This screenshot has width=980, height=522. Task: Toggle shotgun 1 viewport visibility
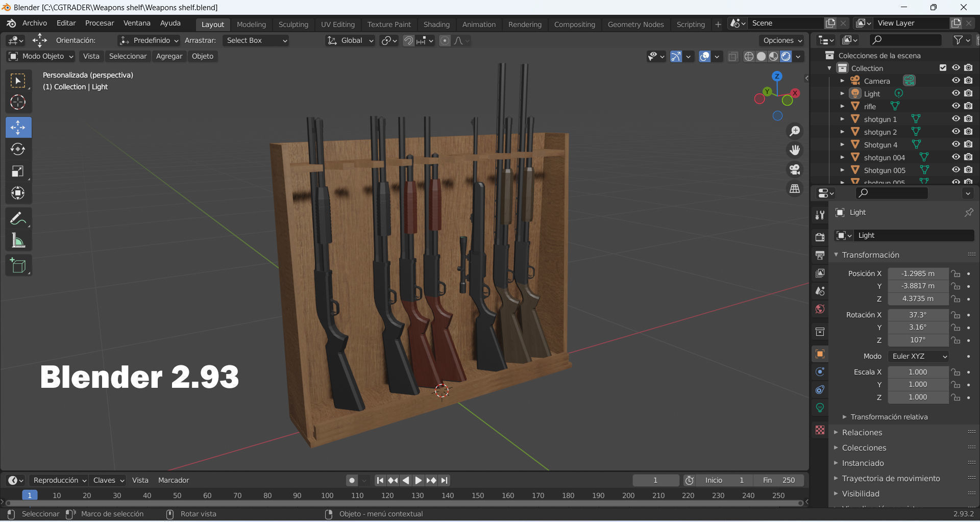tap(956, 119)
